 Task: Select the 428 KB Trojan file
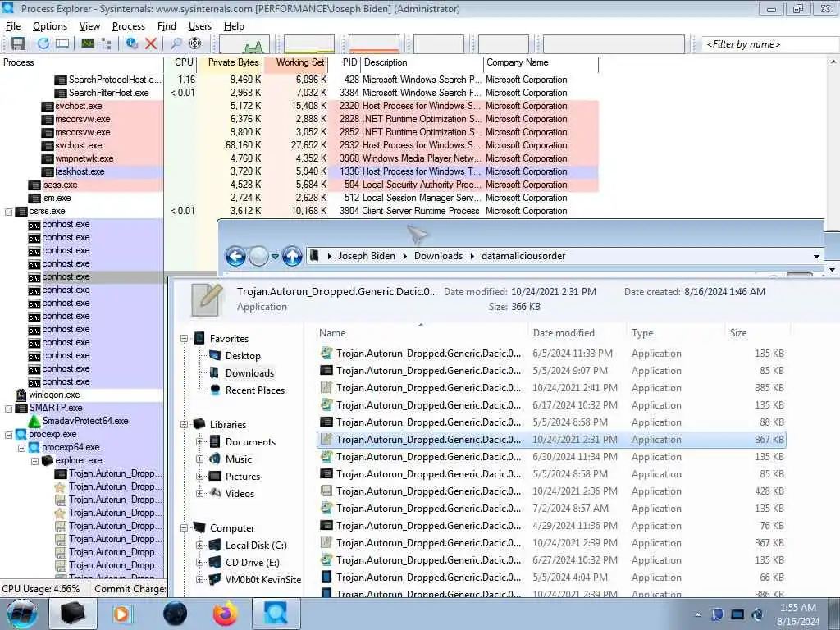tap(552, 492)
